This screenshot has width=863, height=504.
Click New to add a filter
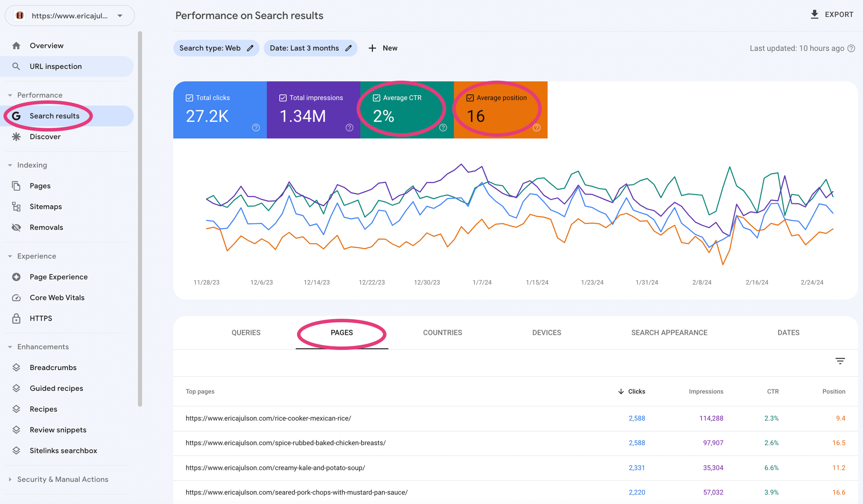pos(390,48)
